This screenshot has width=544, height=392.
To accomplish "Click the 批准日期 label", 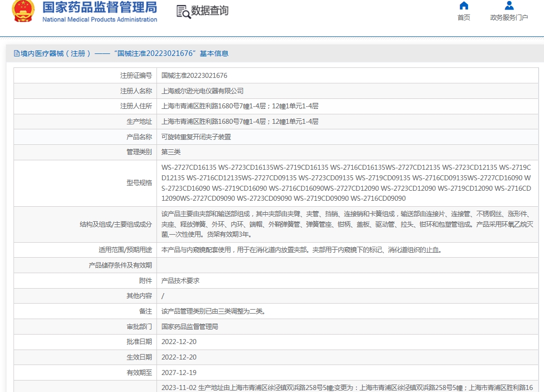I will tap(139, 342).
